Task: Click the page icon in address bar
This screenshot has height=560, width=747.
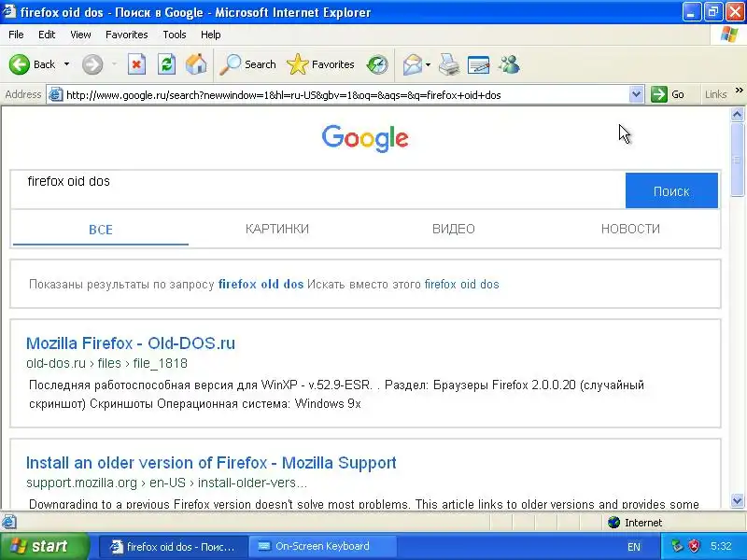Action: (56, 95)
